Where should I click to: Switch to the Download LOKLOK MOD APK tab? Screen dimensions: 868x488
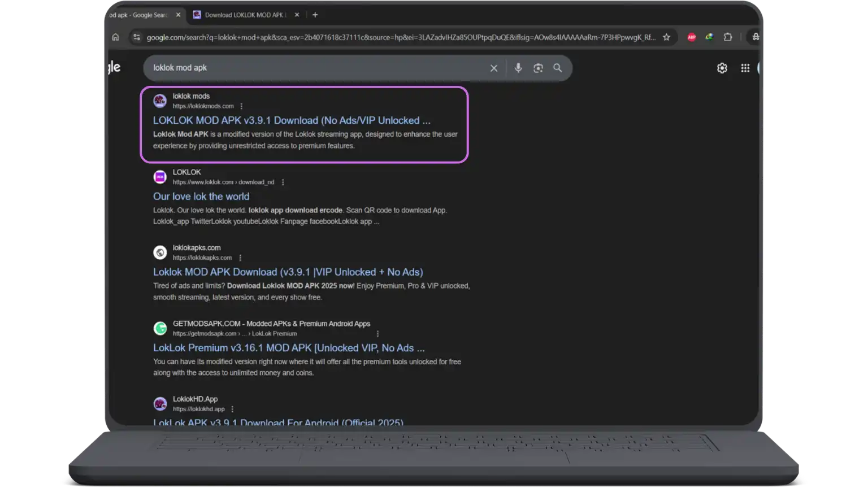pos(243,15)
